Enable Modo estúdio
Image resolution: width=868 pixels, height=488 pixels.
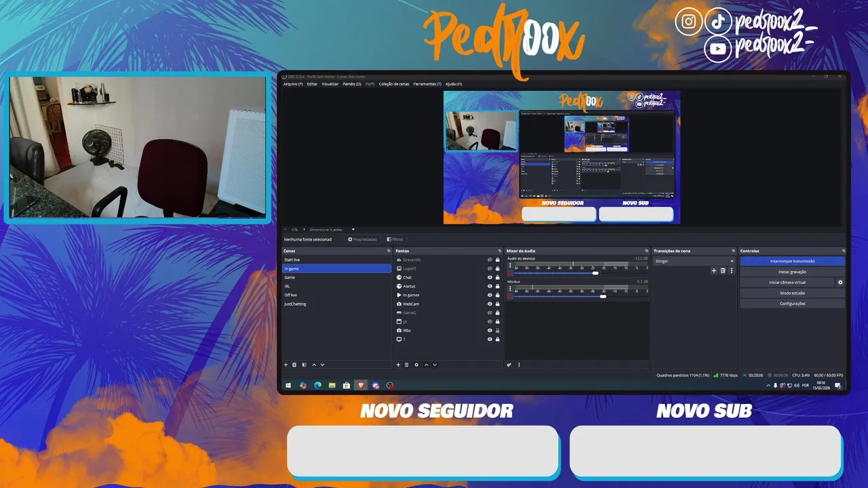pyautogui.click(x=793, y=293)
